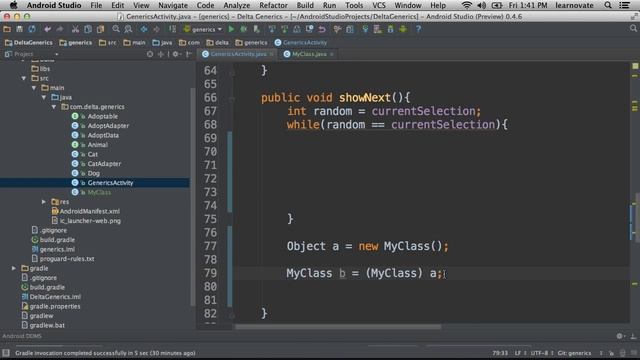Select the CatAdapter class in tree
640x360 pixels.
[104, 164]
